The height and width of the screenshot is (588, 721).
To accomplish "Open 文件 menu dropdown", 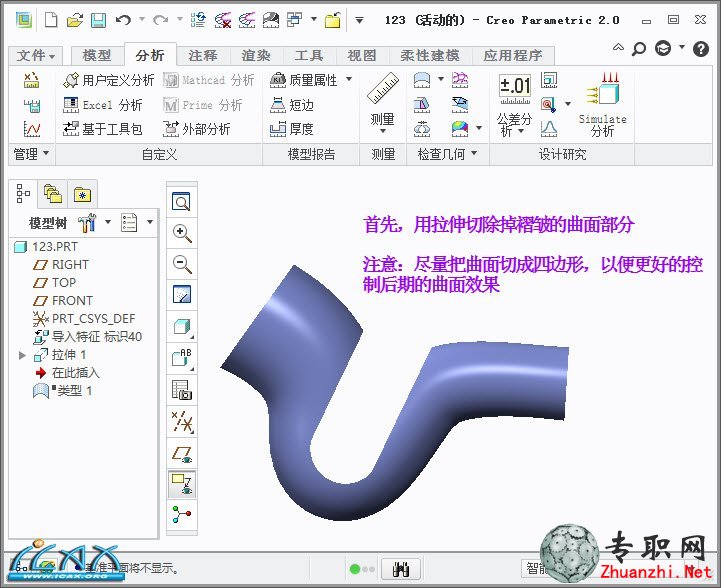I will point(36,56).
